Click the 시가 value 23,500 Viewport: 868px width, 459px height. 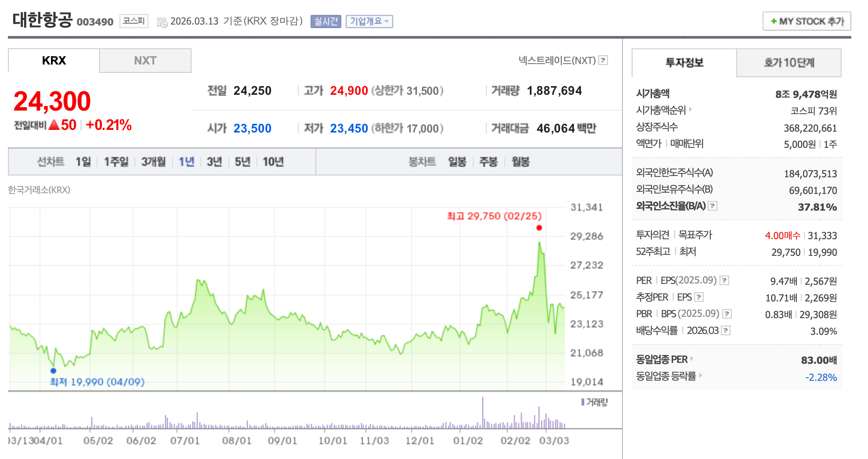(253, 129)
